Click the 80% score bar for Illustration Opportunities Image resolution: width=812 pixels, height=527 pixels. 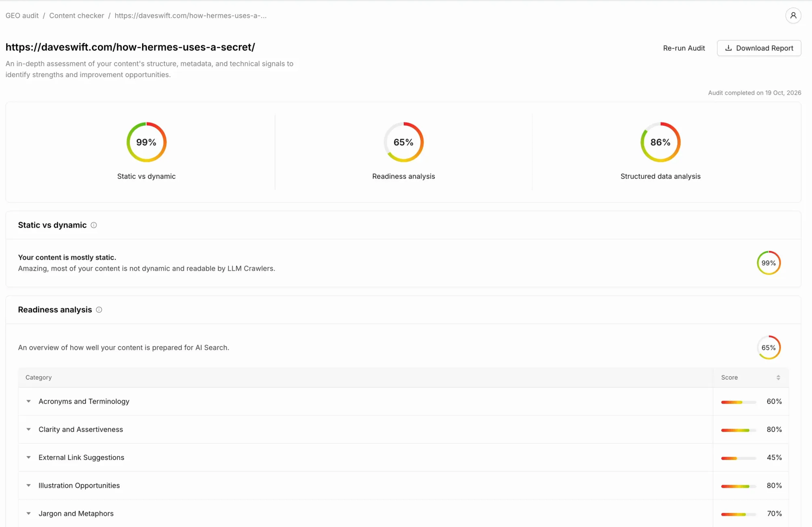point(739,486)
